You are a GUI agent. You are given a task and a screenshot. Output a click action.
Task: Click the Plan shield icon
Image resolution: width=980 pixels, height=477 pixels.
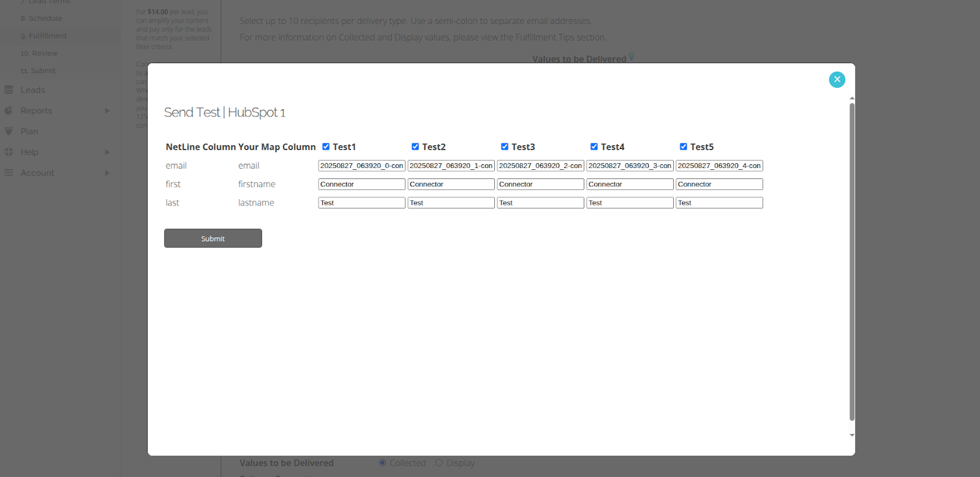click(9, 131)
